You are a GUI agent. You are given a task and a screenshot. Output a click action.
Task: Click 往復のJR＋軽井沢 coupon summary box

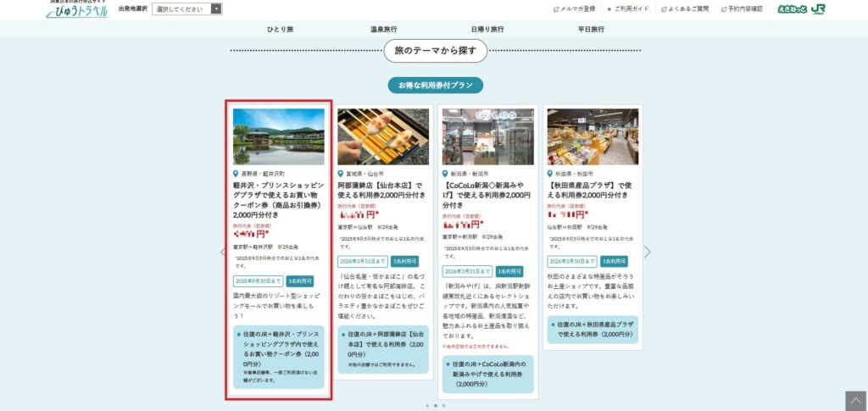click(x=278, y=357)
